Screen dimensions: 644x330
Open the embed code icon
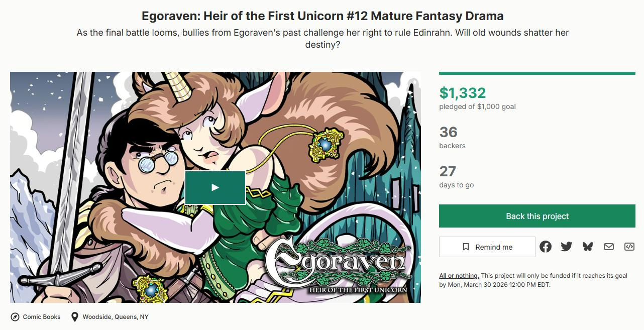pos(629,247)
